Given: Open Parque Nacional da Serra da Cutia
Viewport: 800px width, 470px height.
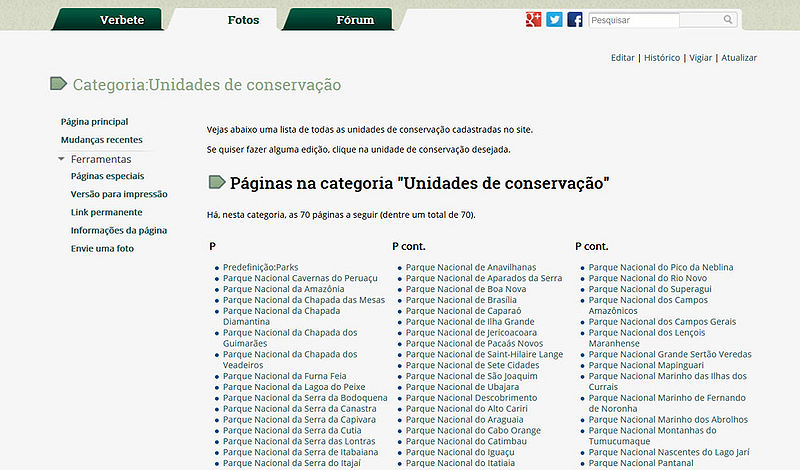Looking at the screenshot, I should (292, 430).
